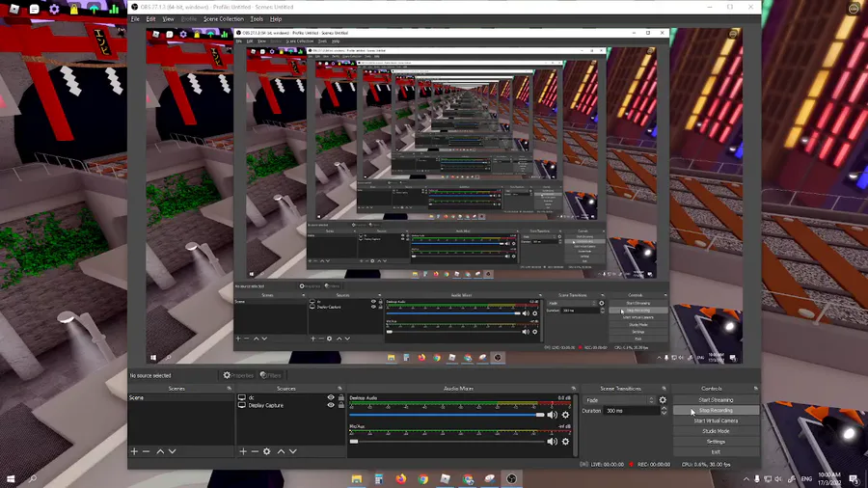Screen dimensions: 868x488
Task: Click the Filters button above Scenes
Action: (x=271, y=375)
